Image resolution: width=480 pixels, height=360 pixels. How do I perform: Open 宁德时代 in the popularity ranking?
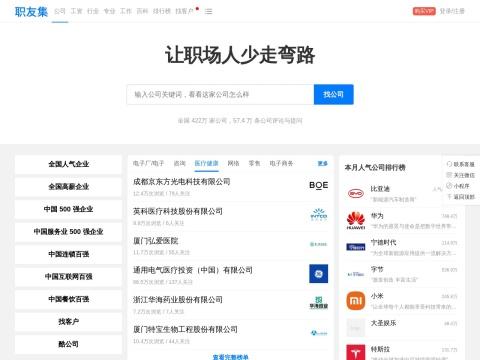point(383,243)
